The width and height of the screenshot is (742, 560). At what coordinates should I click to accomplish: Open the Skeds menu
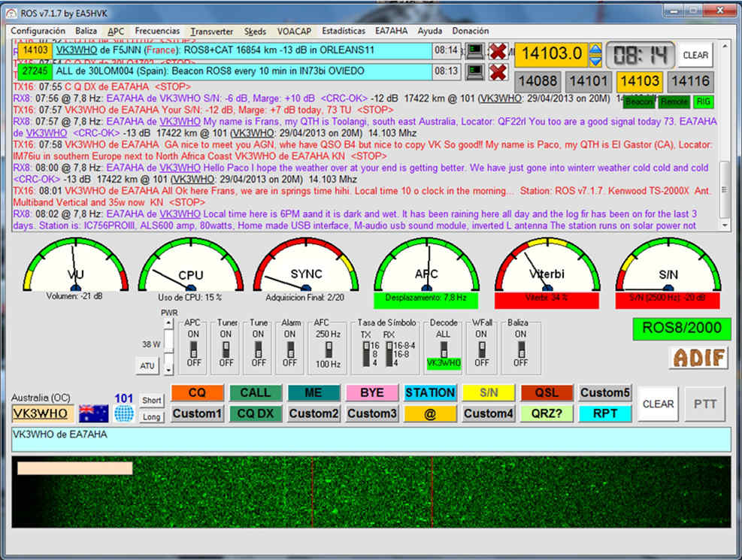click(255, 32)
